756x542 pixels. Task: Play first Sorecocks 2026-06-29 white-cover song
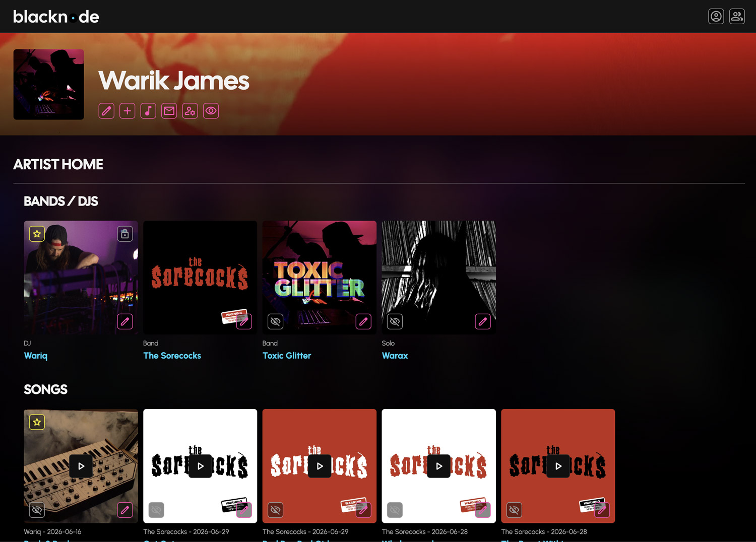coord(200,466)
